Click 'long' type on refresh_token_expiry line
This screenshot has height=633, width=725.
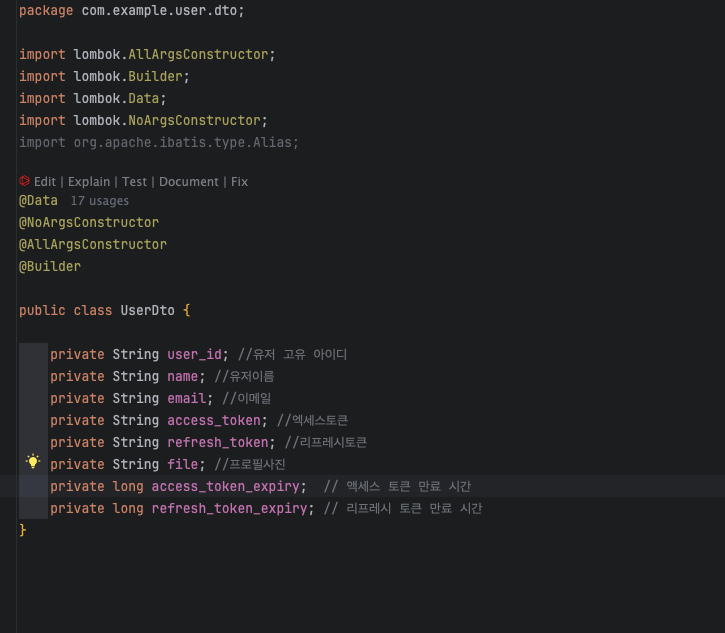pyautogui.click(x=128, y=509)
